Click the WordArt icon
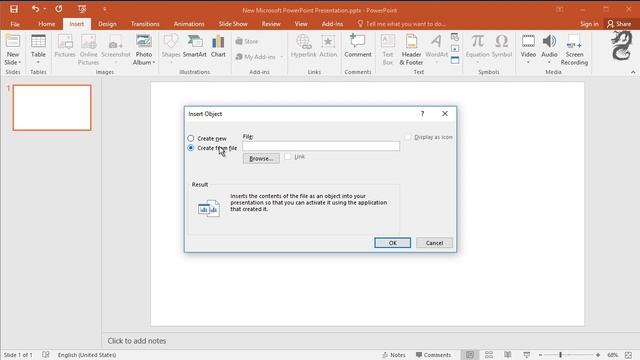640x360 pixels. tap(436, 41)
